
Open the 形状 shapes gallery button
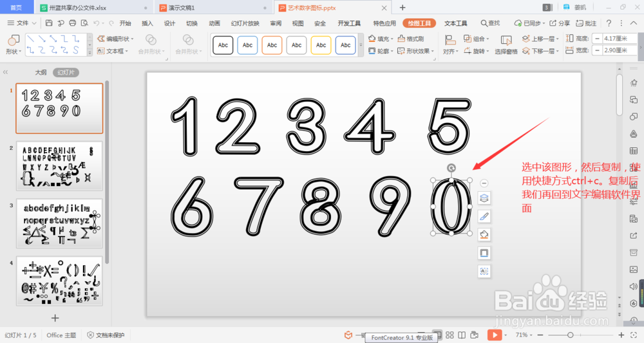(13, 44)
